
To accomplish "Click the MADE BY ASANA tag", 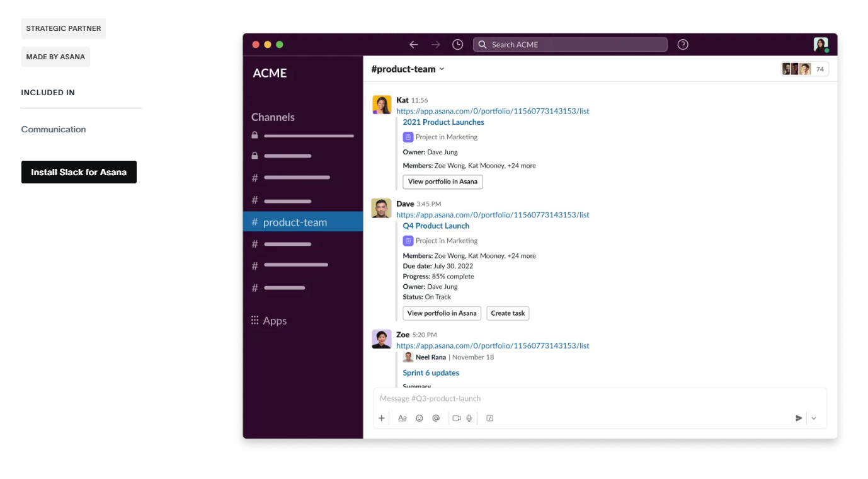I will pos(55,57).
